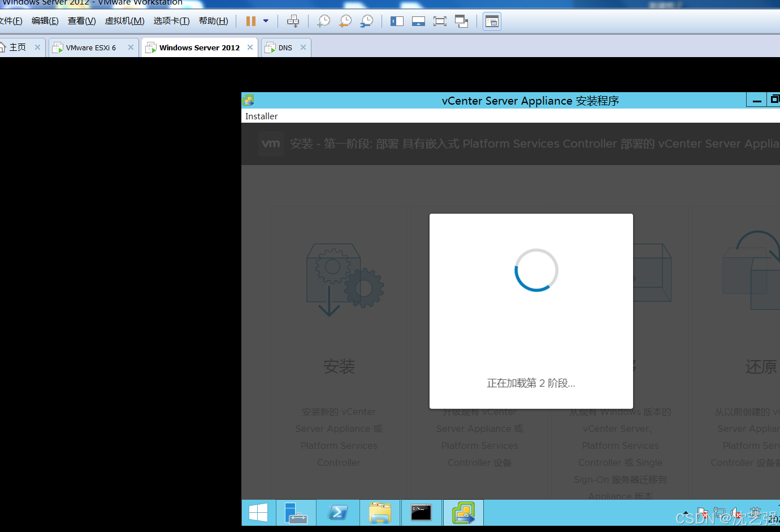Launch PowerShell from the guest taskbar
The height and width of the screenshot is (532, 780).
click(x=338, y=513)
